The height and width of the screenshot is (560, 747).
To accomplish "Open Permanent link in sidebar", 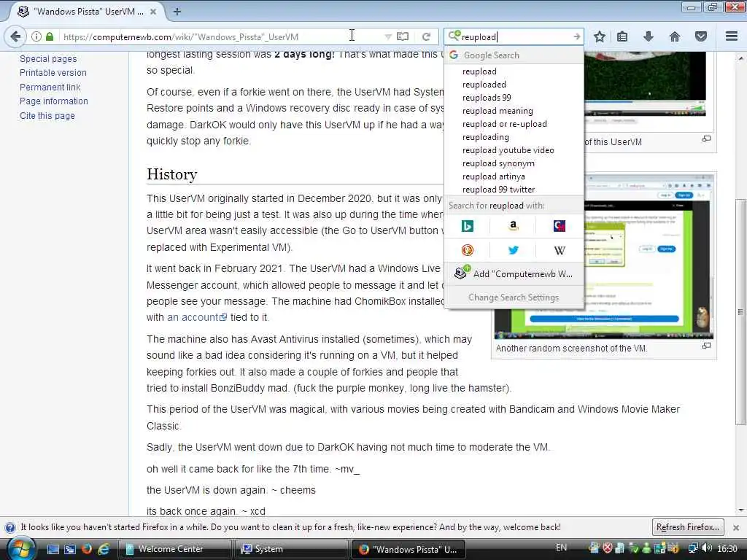I will tap(50, 87).
